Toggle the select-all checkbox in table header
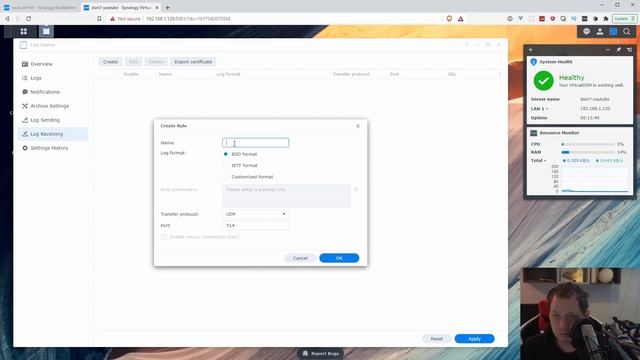 [x=119, y=74]
